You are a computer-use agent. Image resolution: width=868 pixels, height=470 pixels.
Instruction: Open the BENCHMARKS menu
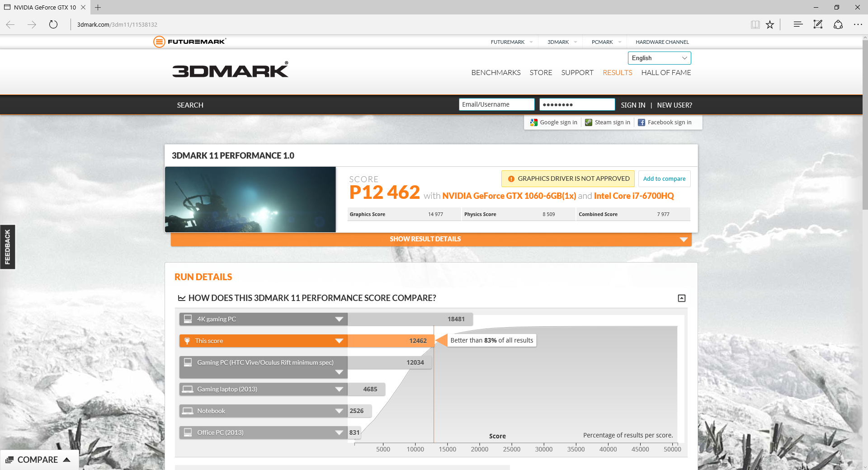point(496,72)
